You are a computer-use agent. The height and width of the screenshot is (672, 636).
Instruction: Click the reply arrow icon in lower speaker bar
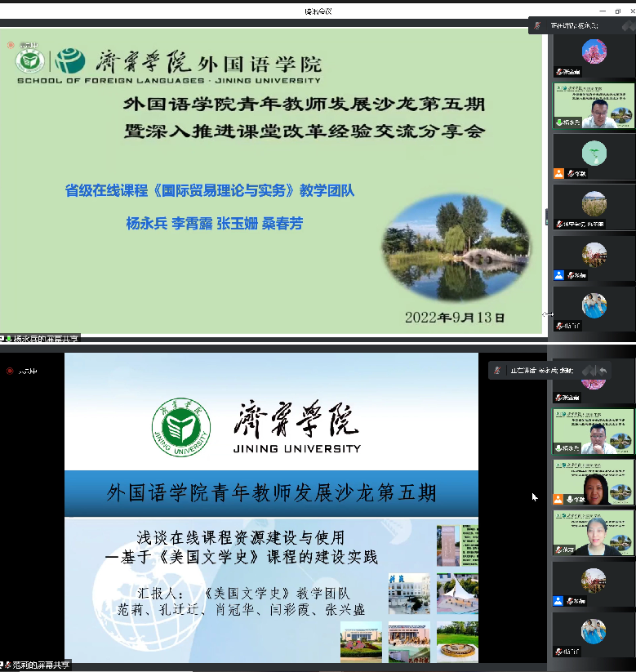pyautogui.click(x=603, y=371)
